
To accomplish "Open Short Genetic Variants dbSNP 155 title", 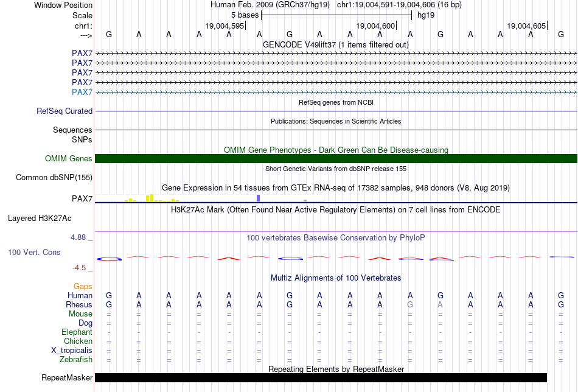I will (x=336, y=169).
